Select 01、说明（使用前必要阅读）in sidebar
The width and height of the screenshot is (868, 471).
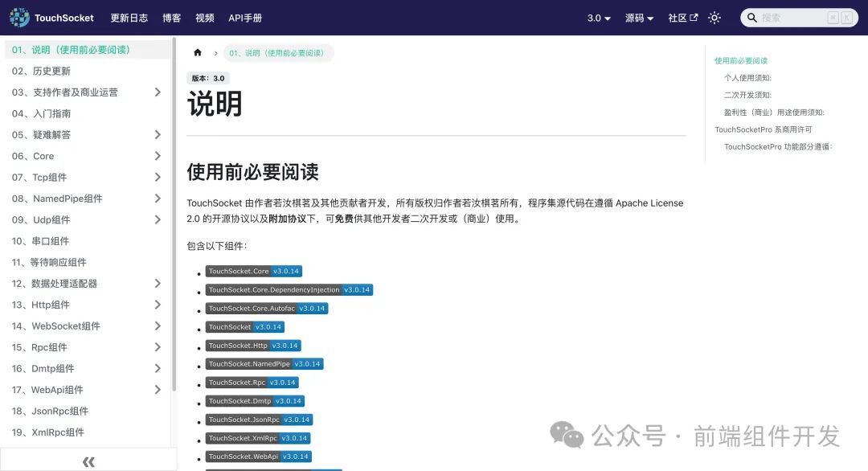[88, 50]
